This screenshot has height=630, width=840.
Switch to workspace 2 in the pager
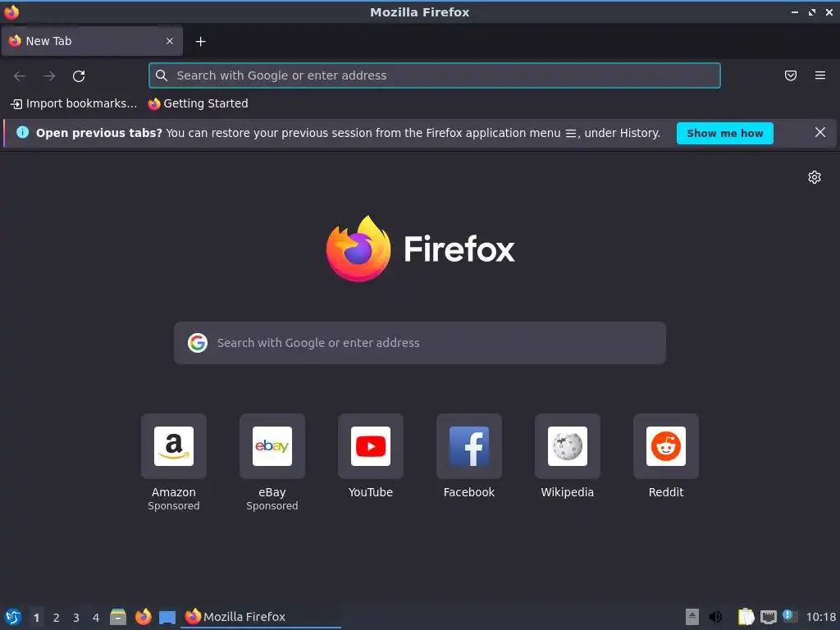tap(57, 618)
